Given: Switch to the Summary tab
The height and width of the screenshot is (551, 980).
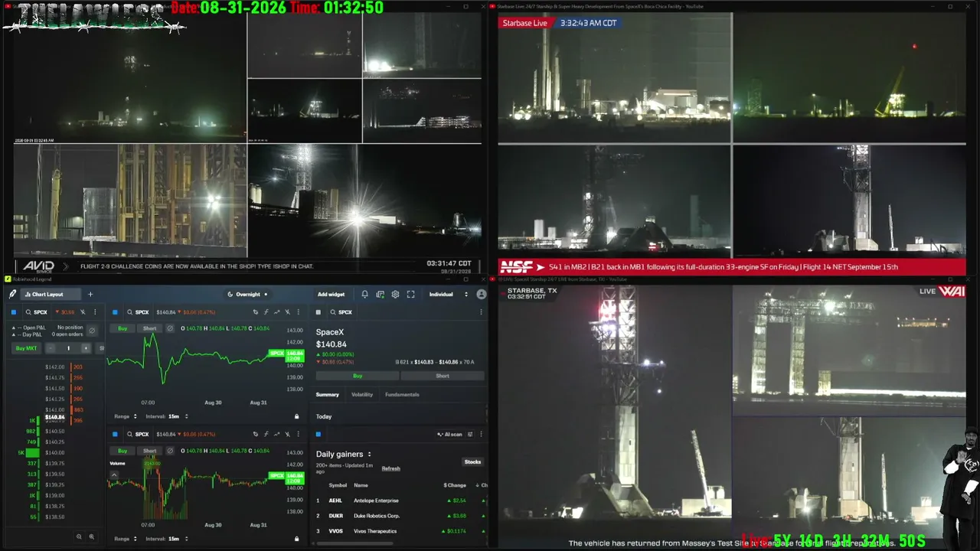Looking at the screenshot, I should [328, 395].
